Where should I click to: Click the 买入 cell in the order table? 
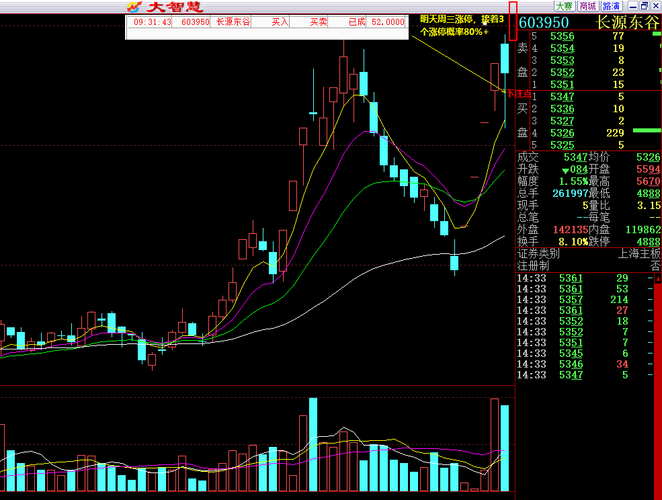pos(280,22)
